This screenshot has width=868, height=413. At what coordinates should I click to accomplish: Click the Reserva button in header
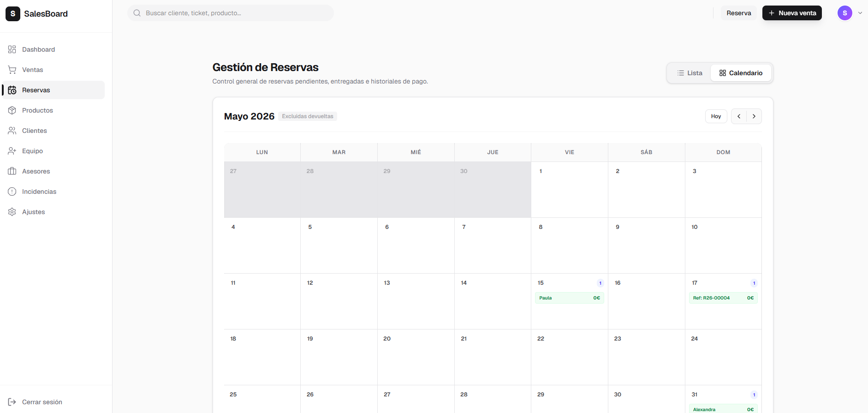(739, 13)
